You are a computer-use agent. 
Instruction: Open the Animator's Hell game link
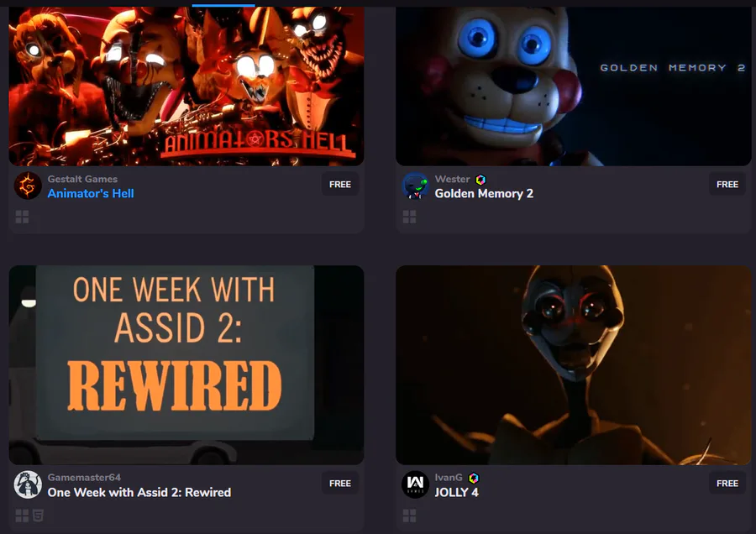coord(91,194)
